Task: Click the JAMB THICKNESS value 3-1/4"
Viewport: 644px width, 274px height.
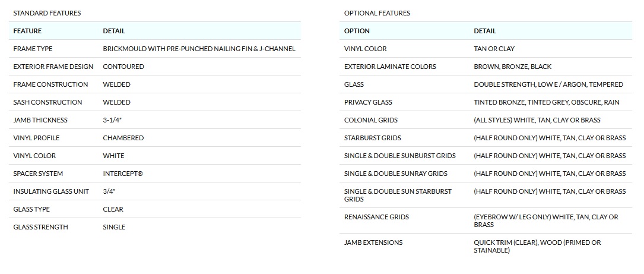Action: click(x=115, y=120)
